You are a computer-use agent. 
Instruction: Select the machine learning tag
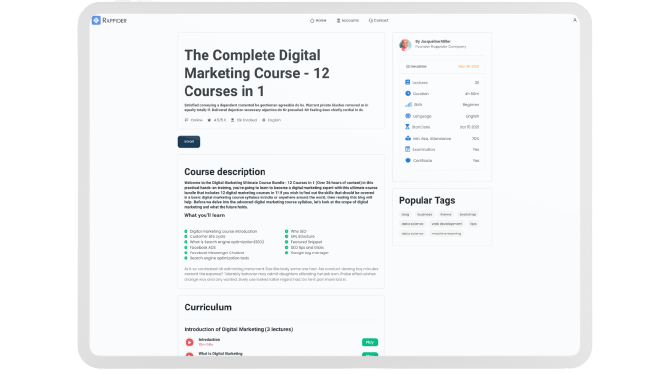pyautogui.click(x=446, y=233)
